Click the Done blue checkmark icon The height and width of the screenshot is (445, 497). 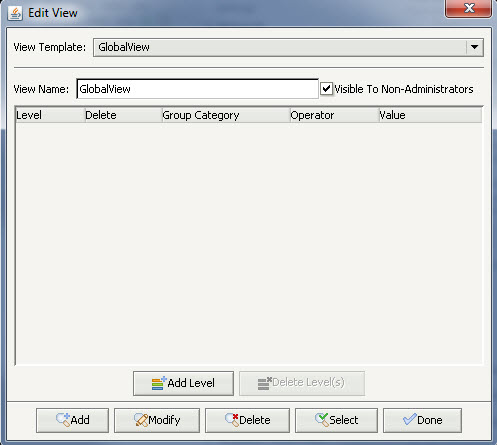[409, 419]
